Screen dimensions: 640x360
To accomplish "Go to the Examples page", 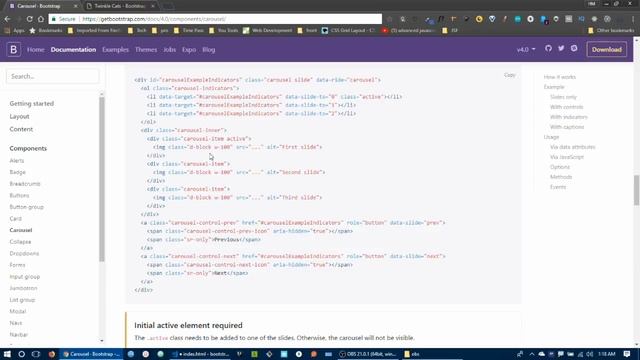I will click(116, 49).
